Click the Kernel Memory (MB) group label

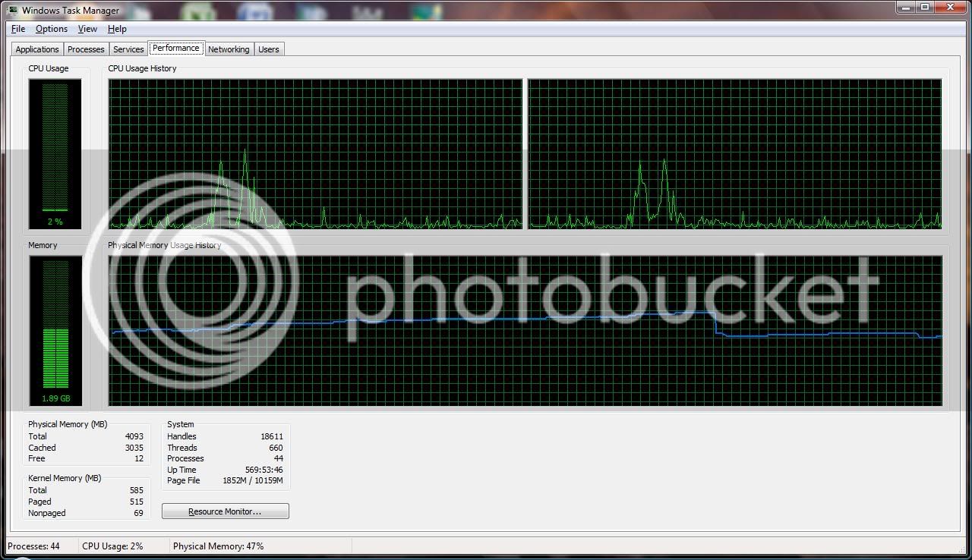tap(65, 478)
